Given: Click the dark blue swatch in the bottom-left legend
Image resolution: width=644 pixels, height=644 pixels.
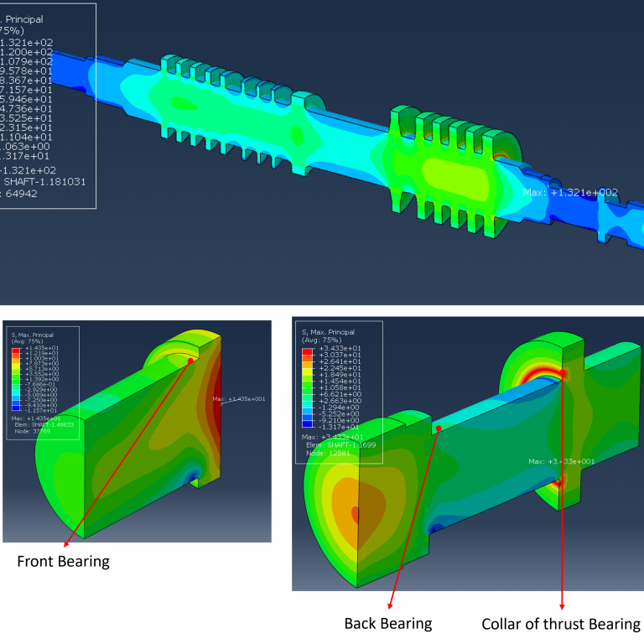Looking at the screenshot, I should (x=15, y=408).
